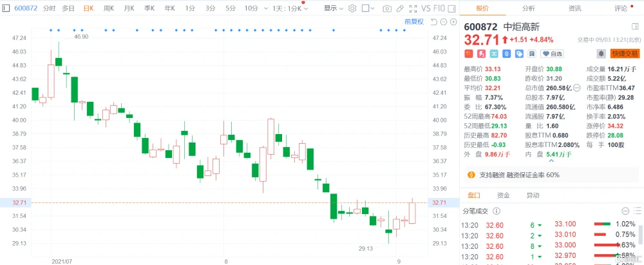Open the 1天:1分K period dropdown

290,8
